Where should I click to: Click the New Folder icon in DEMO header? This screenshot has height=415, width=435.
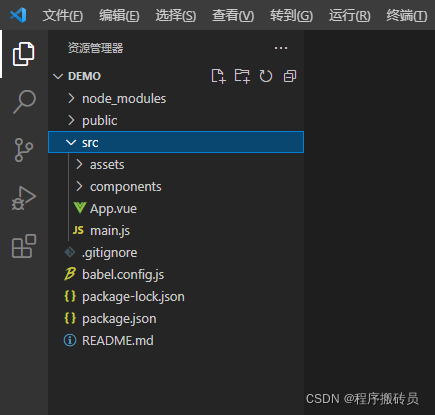tap(242, 76)
